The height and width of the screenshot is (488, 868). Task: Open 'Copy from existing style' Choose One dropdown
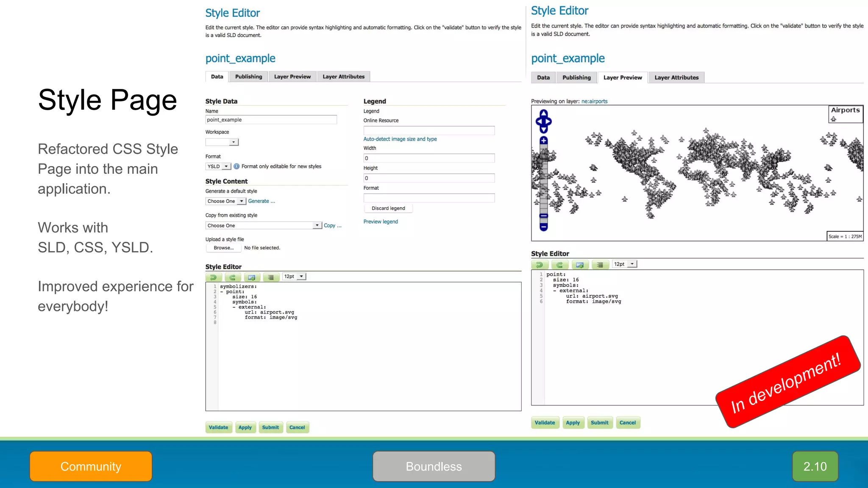coord(264,226)
